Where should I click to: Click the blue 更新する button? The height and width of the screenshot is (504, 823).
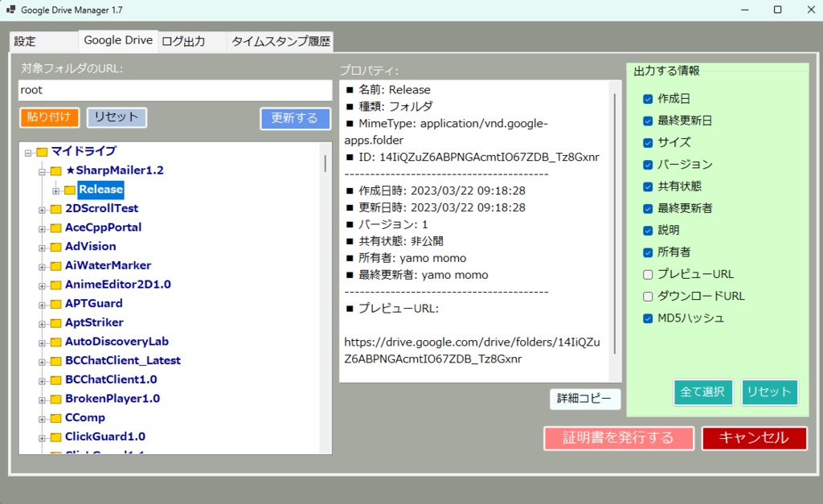coord(295,118)
